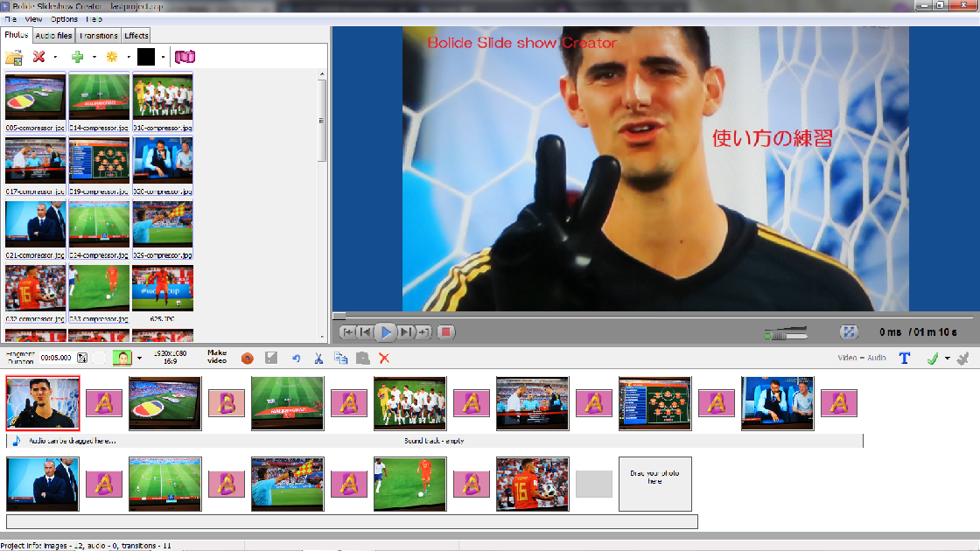The width and height of the screenshot is (980, 551).
Task: Click the paste clipboard icon
Action: 362,358
